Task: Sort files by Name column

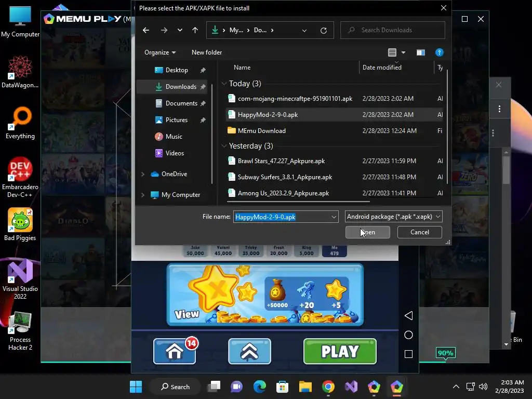Action: [242, 68]
